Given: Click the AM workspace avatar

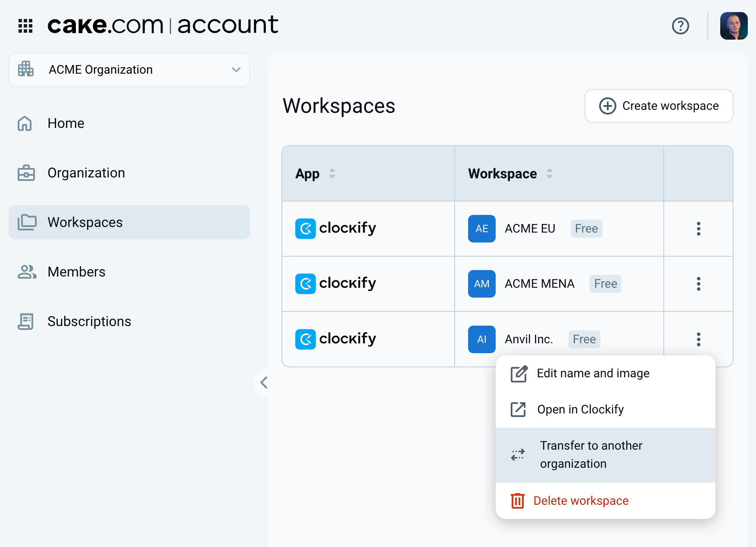Looking at the screenshot, I should (481, 284).
